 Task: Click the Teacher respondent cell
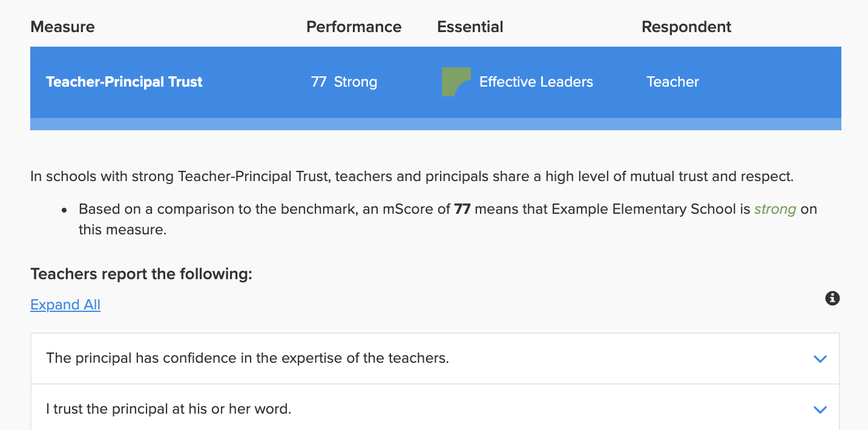pyautogui.click(x=672, y=82)
